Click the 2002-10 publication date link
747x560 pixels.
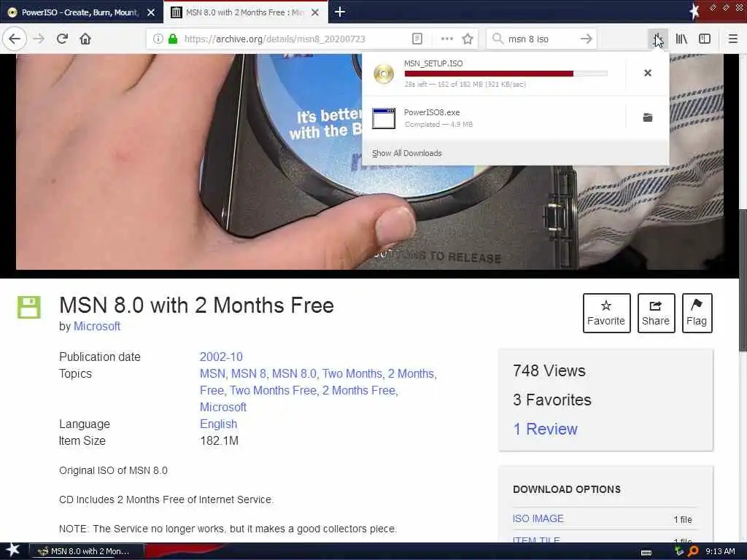221,357
